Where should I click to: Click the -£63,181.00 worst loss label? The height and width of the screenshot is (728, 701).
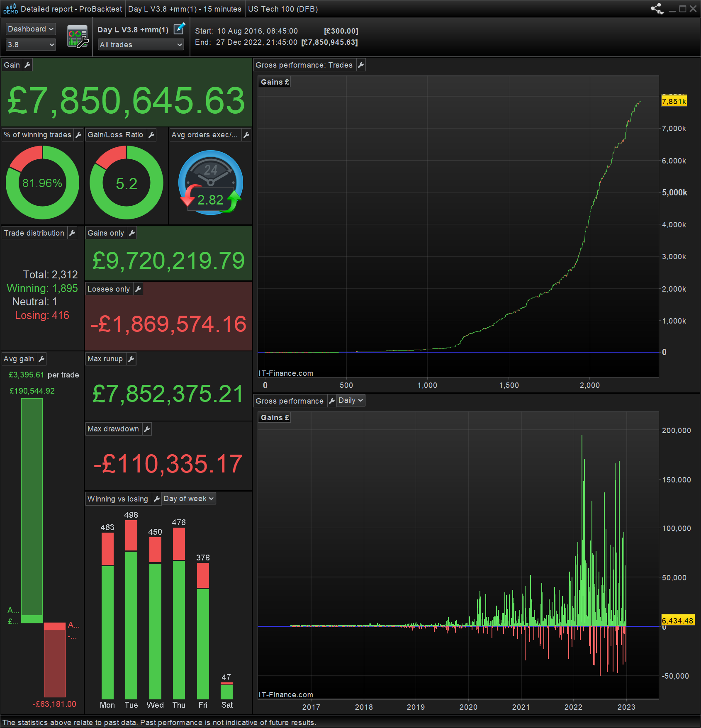pos(55,704)
